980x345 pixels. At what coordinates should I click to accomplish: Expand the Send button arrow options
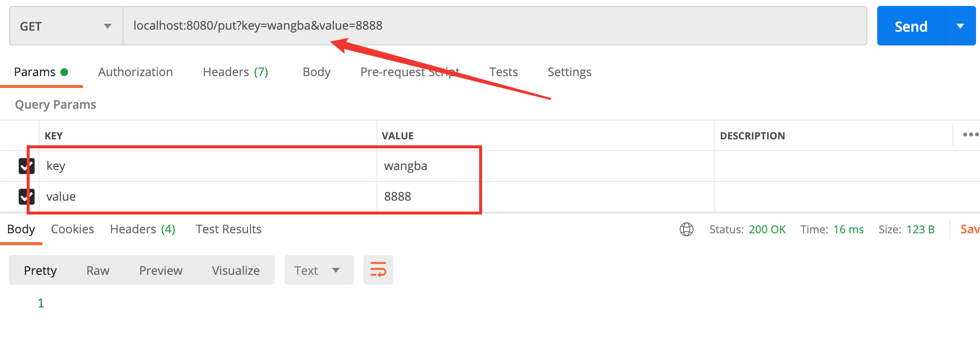coord(960,26)
